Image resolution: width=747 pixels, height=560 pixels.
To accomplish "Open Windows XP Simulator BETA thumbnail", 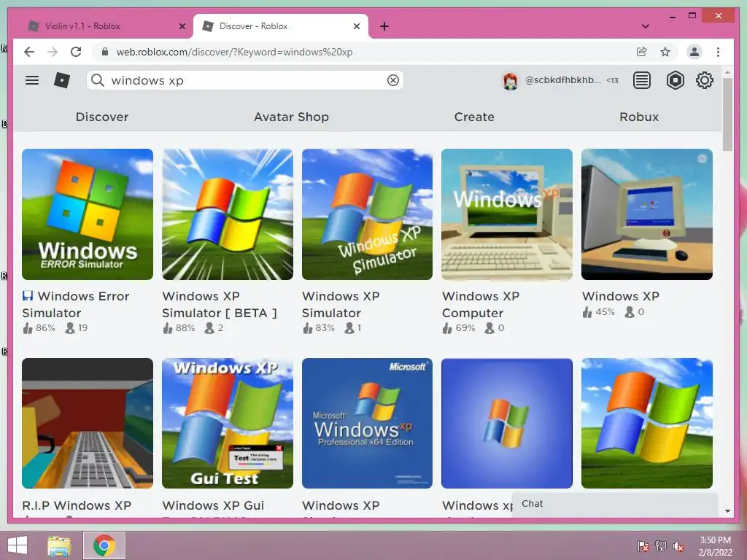I will click(228, 214).
